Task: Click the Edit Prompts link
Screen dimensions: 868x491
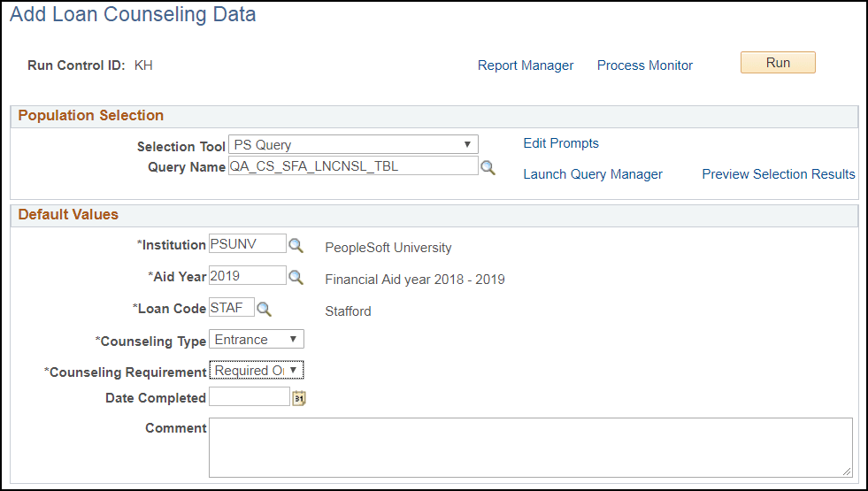Action: click(561, 143)
